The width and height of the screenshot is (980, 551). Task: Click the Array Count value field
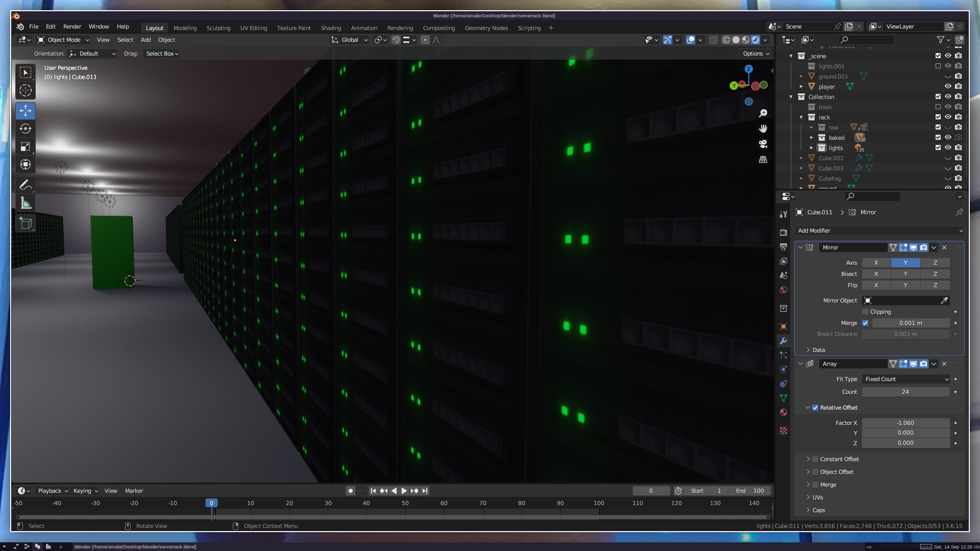(x=905, y=392)
